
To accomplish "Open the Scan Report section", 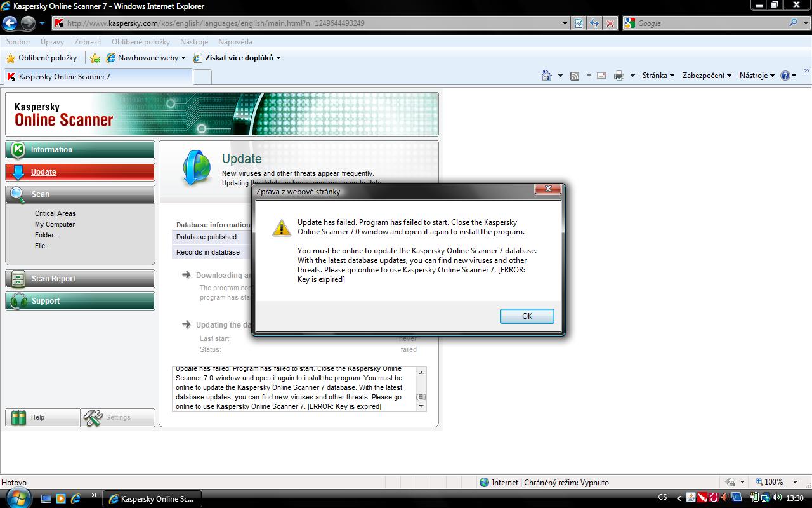I will pos(80,279).
